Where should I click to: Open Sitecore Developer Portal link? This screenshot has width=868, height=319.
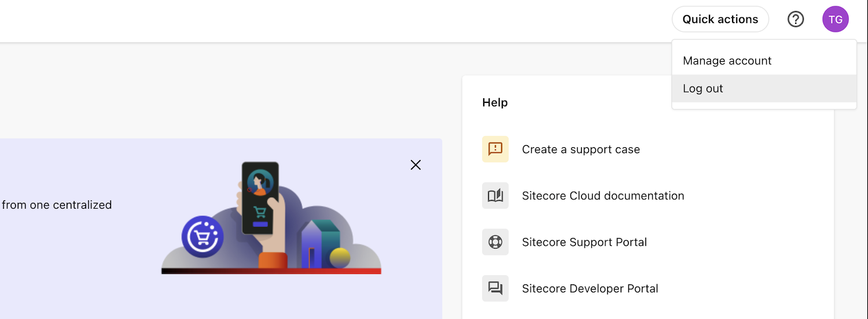[x=590, y=288]
